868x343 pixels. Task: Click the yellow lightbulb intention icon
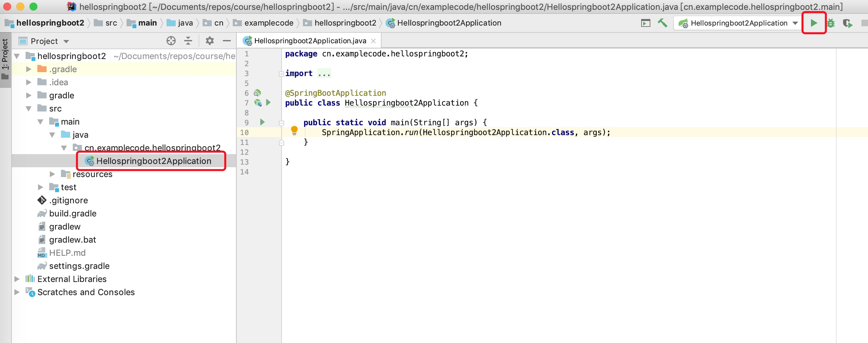[294, 131]
